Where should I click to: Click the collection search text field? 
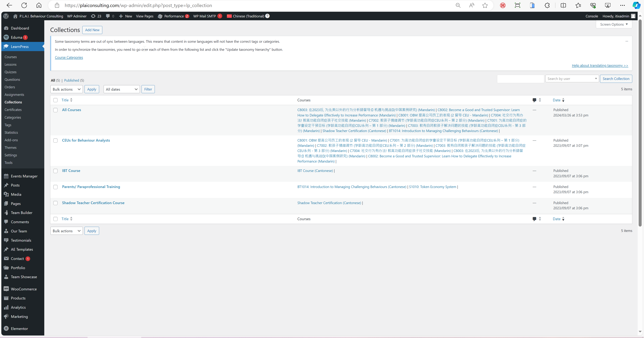click(x=521, y=79)
